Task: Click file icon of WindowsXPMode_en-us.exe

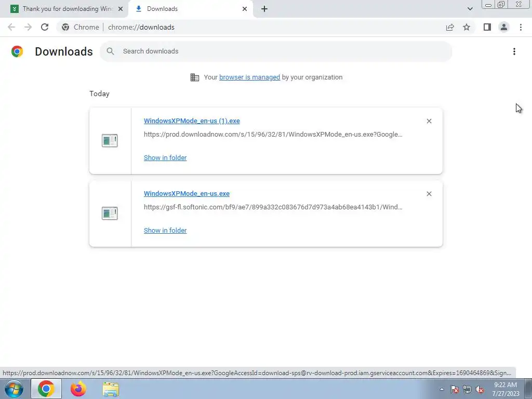Action: [x=110, y=213]
